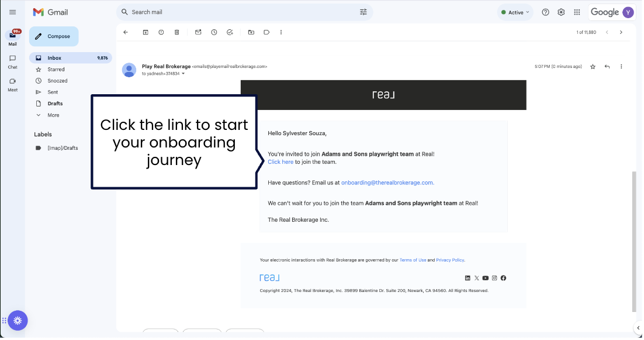Click the onboarding@therealbrokerage.com email link
The width and height of the screenshot is (644, 340).
click(x=387, y=183)
